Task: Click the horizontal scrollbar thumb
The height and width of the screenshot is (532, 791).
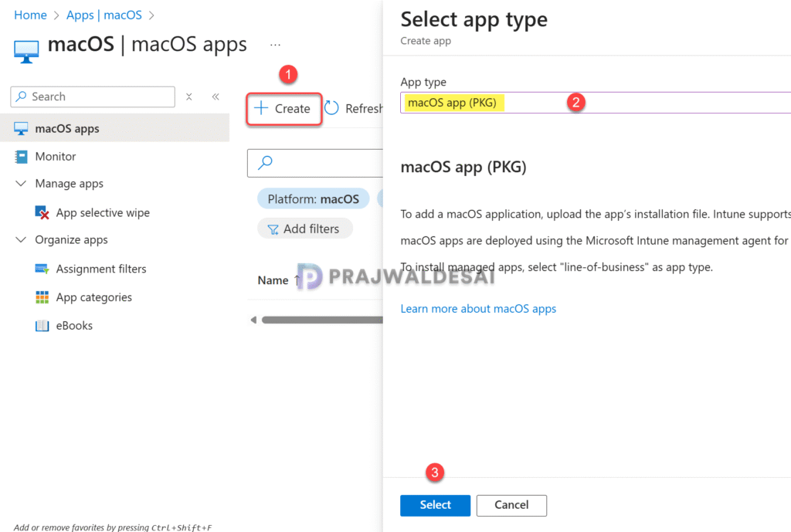Action: point(322,320)
